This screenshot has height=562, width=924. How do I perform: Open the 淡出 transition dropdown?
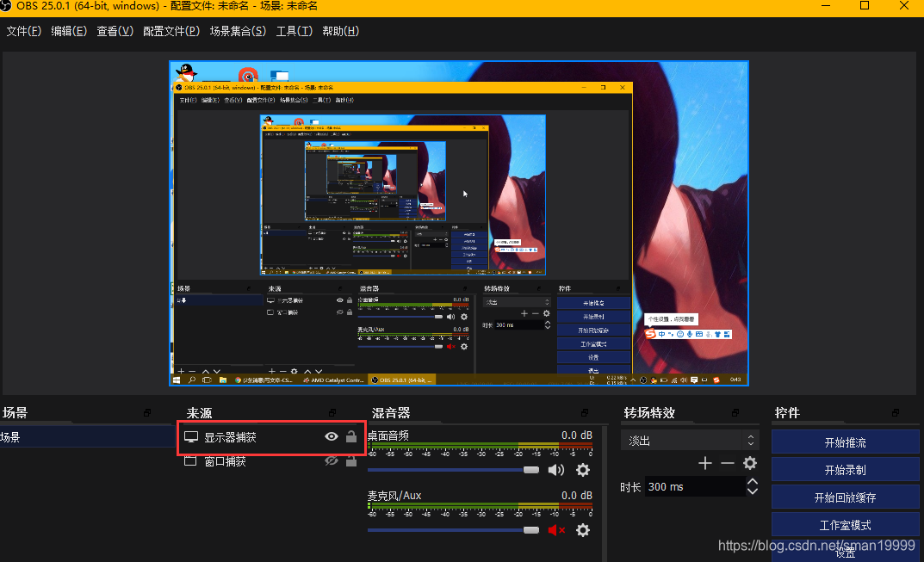click(690, 440)
